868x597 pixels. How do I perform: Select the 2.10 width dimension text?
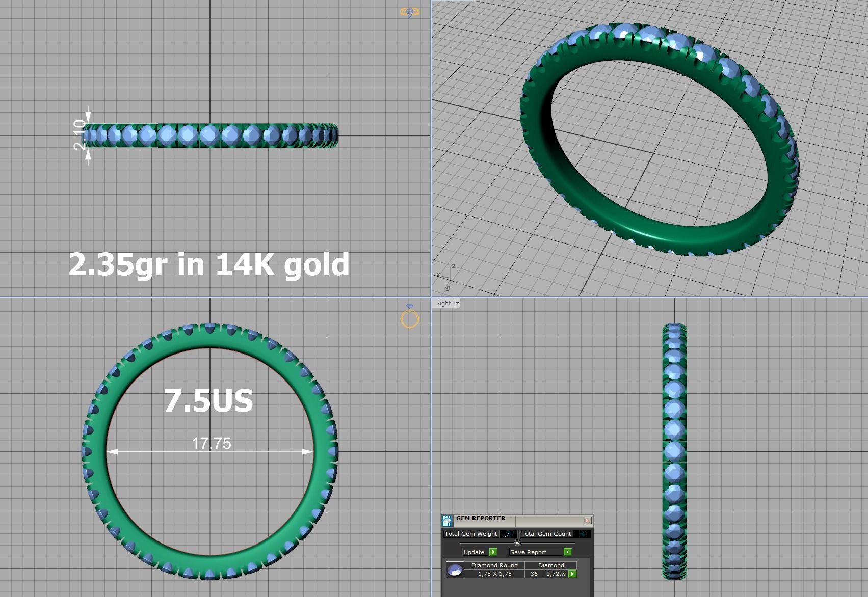coord(80,135)
